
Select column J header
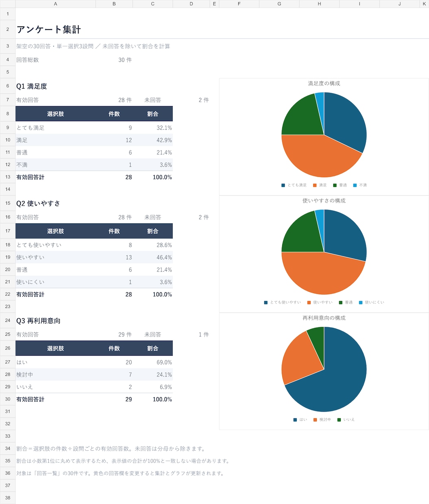click(399, 4)
